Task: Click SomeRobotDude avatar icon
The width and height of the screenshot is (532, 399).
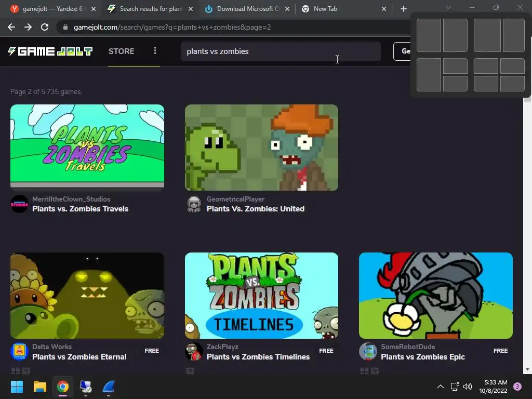Action: (368, 352)
